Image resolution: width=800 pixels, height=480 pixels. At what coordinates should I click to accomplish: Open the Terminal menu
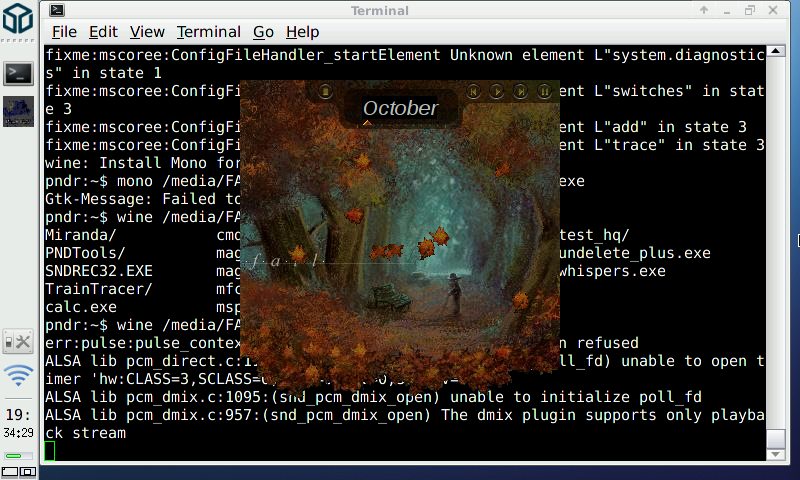[208, 32]
